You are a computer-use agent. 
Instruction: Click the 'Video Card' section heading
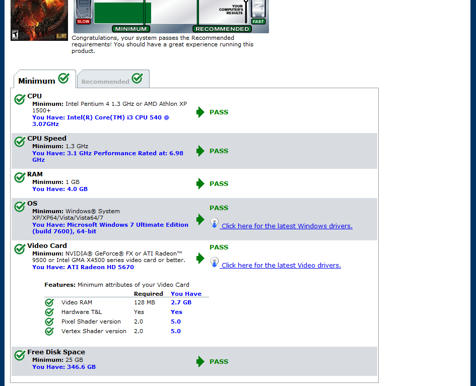[47, 246]
